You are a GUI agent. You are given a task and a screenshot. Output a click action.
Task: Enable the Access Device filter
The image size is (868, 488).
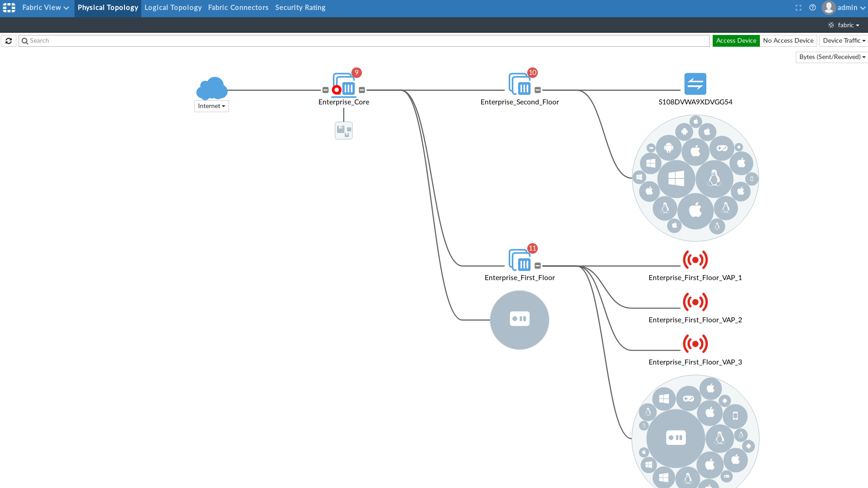pos(736,40)
